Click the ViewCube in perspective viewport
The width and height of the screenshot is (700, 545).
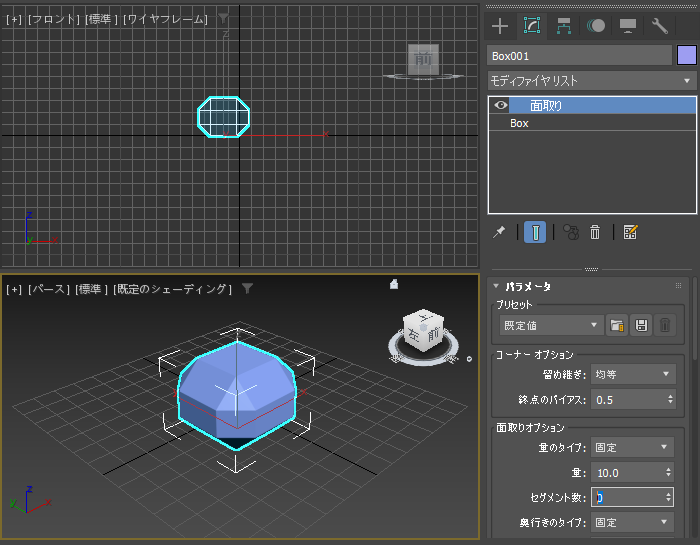[x=423, y=330]
